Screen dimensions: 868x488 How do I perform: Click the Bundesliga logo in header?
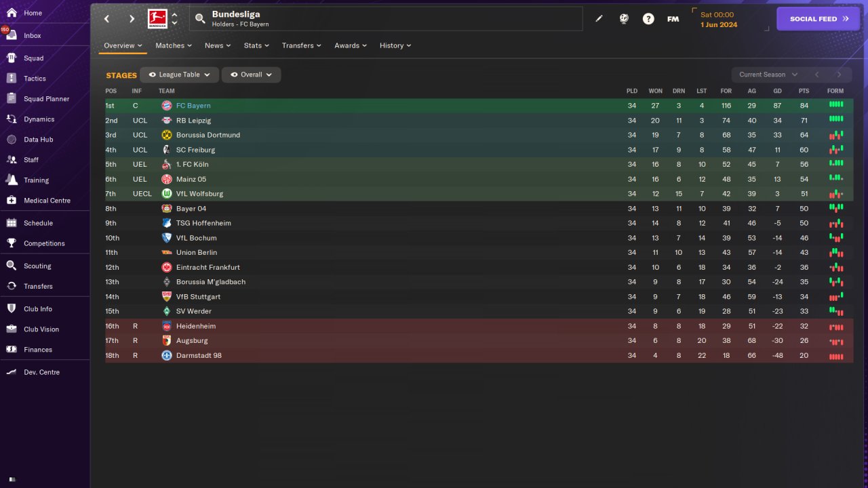(157, 19)
